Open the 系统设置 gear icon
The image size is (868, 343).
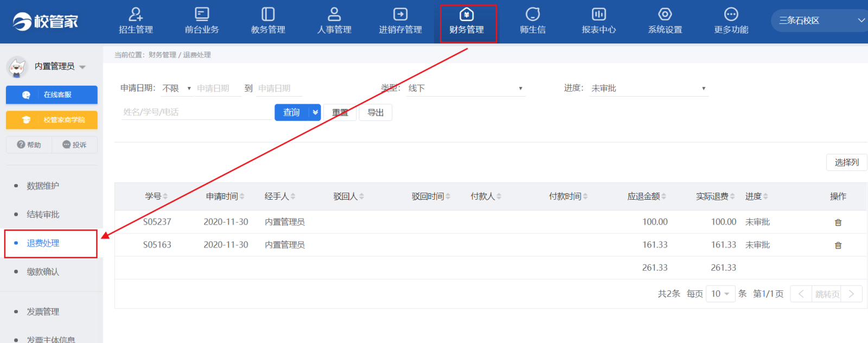(665, 14)
